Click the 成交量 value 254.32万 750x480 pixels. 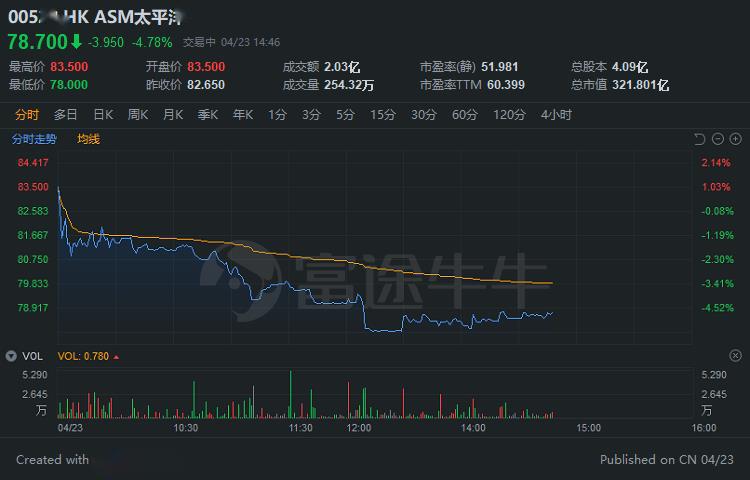pos(349,85)
